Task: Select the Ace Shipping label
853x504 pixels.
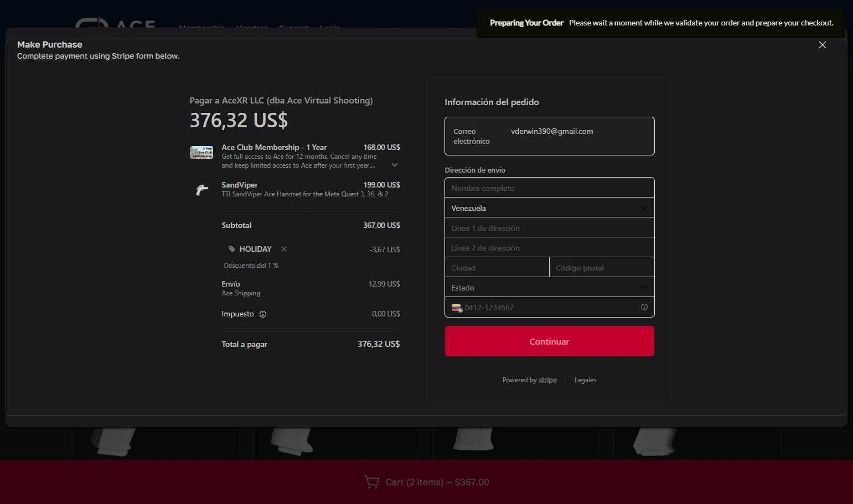Action: tap(241, 293)
